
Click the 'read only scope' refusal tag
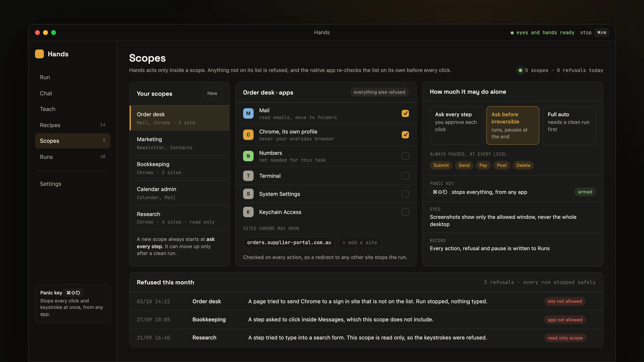point(565,338)
